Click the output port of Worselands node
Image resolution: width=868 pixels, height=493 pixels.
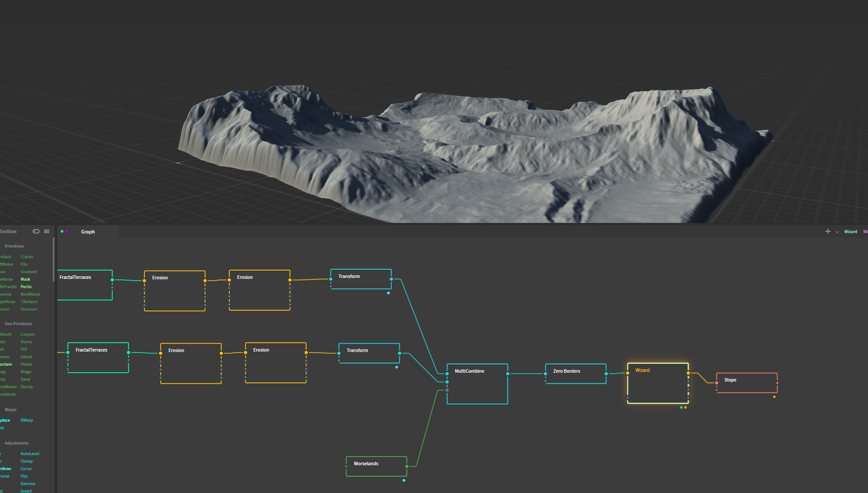point(407,466)
